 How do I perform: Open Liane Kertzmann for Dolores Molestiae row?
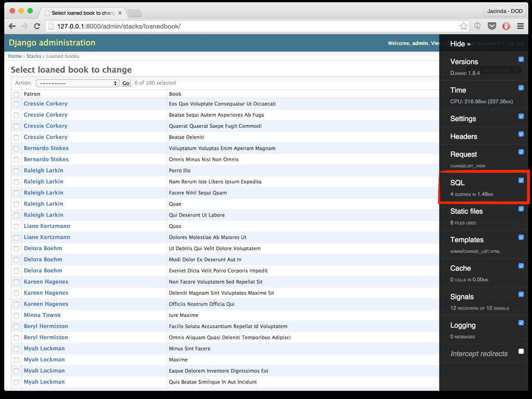pyautogui.click(x=47, y=237)
